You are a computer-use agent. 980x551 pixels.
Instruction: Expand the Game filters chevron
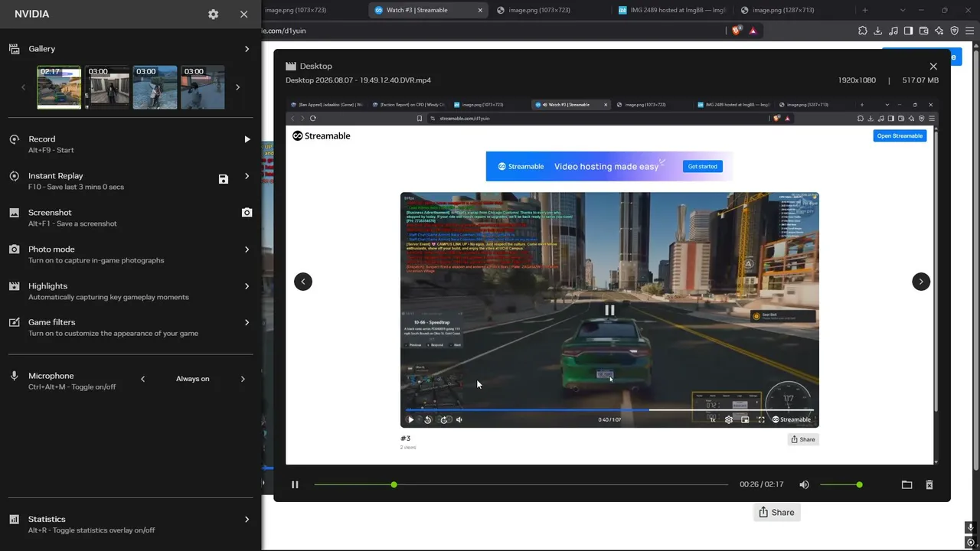click(247, 323)
